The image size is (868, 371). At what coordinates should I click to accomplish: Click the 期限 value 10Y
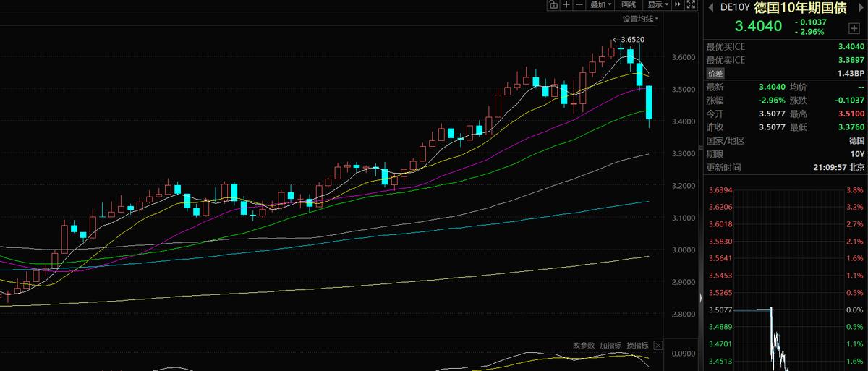coord(857,154)
